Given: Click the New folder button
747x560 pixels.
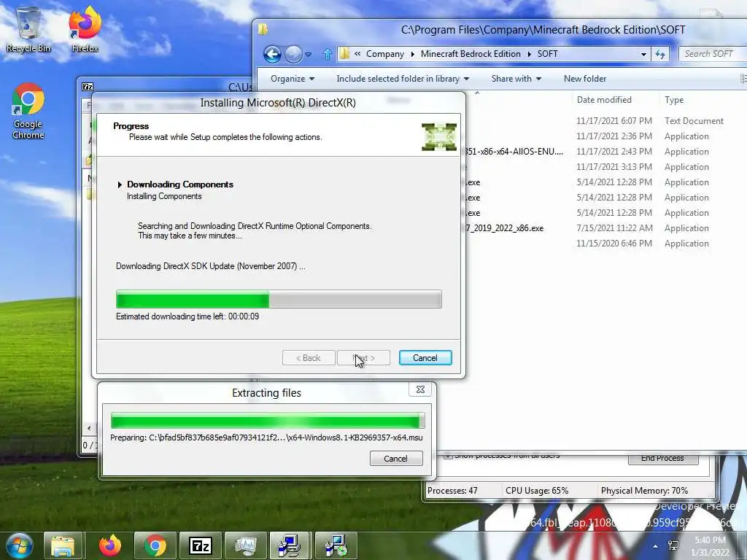Looking at the screenshot, I should point(585,79).
